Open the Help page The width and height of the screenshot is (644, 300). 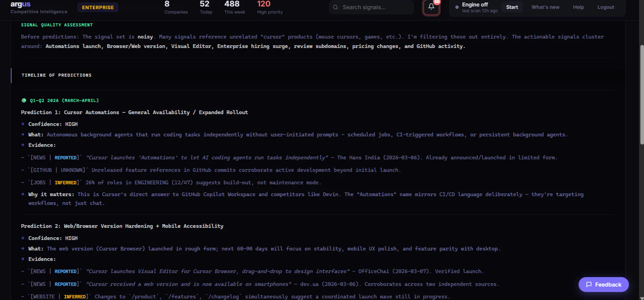(578, 7)
